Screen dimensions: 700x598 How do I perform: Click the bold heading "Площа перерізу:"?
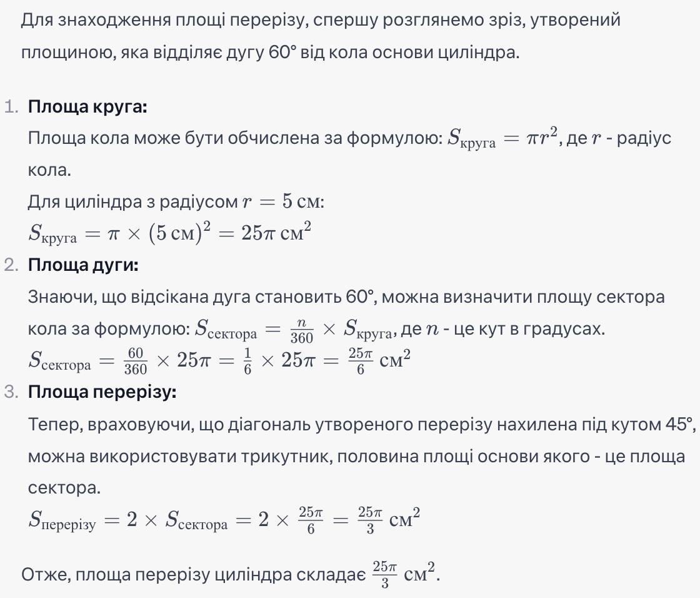[102, 392]
